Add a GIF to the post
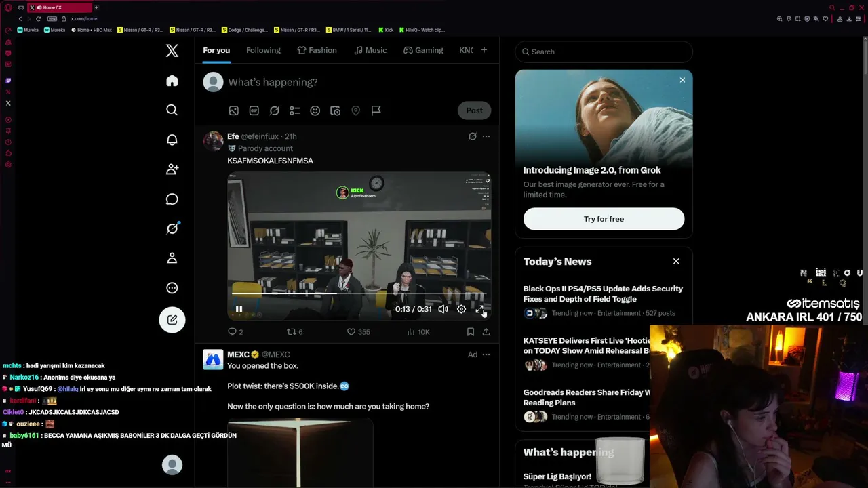The height and width of the screenshot is (488, 868). click(254, 110)
